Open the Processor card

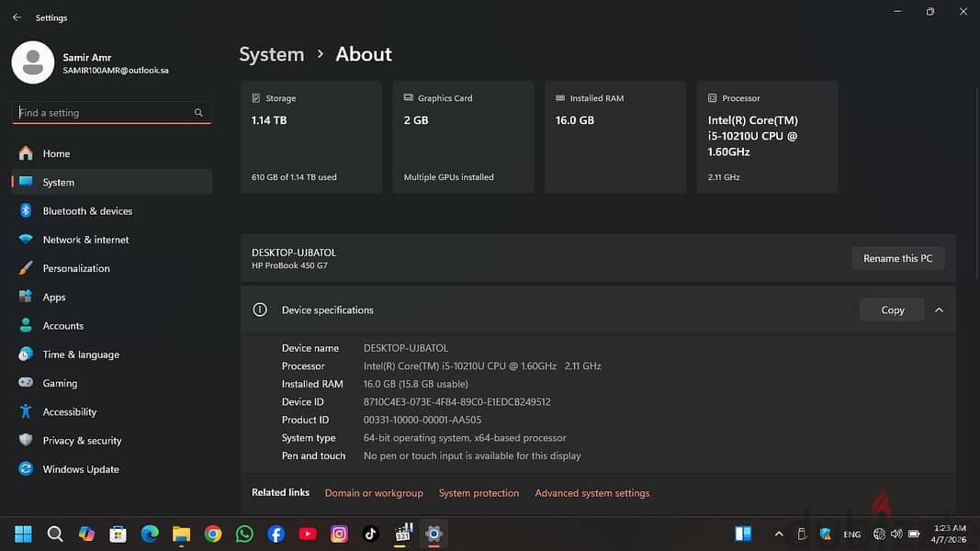768,137
